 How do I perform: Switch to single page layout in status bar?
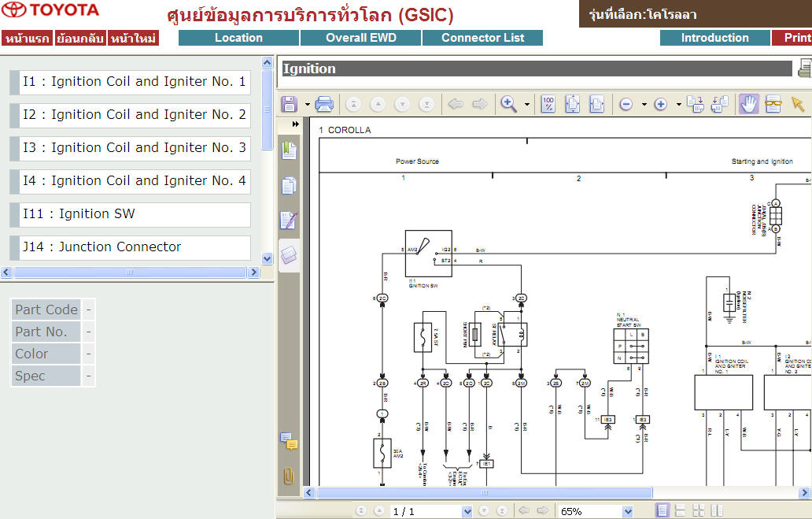tap(662, 510)
